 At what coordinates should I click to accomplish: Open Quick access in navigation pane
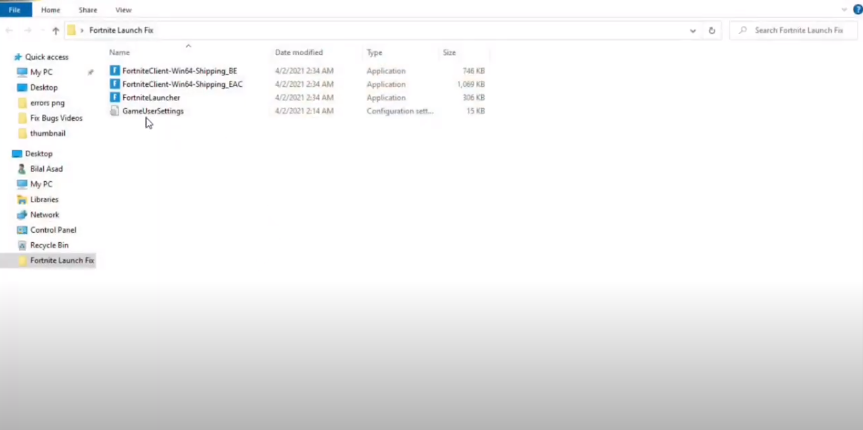(x=47, y=57)
